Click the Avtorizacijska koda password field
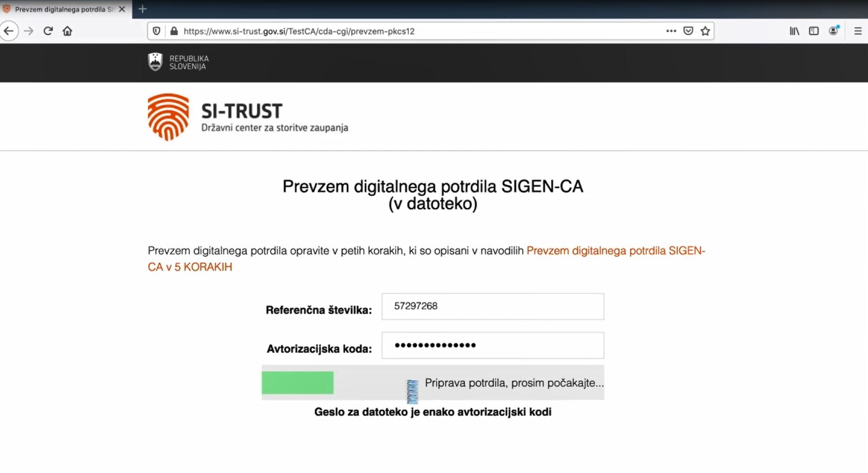The width and height of the screenshot is (868, 473). [x=493, y=345]
